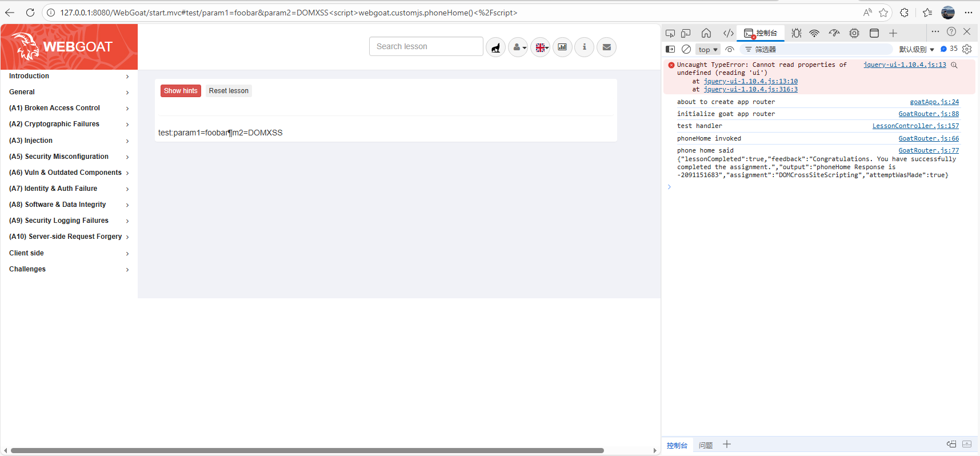Open GoatRouter.js:66 source link
The height and width of the screenshot is (456, 980).
click(929, 138)
